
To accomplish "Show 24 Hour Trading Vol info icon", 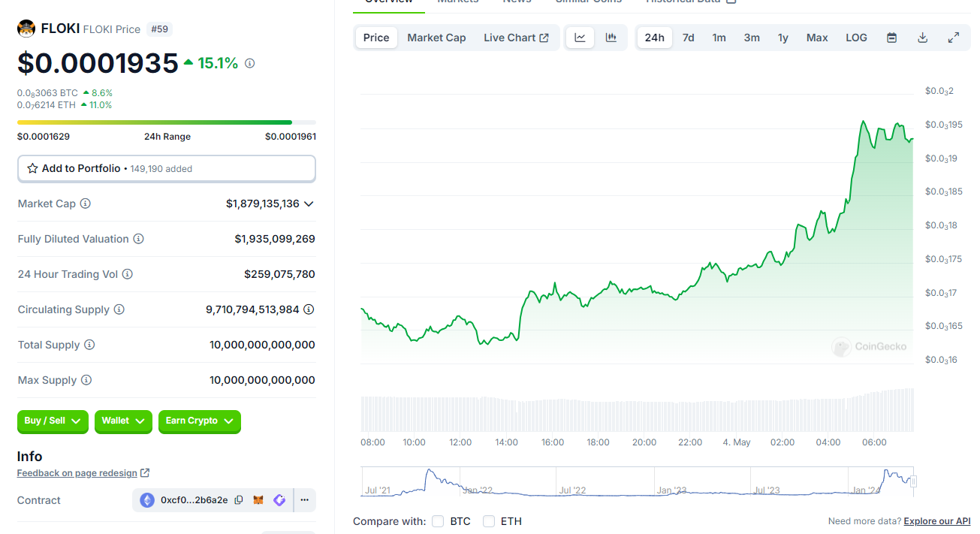I will pos(128,274).
